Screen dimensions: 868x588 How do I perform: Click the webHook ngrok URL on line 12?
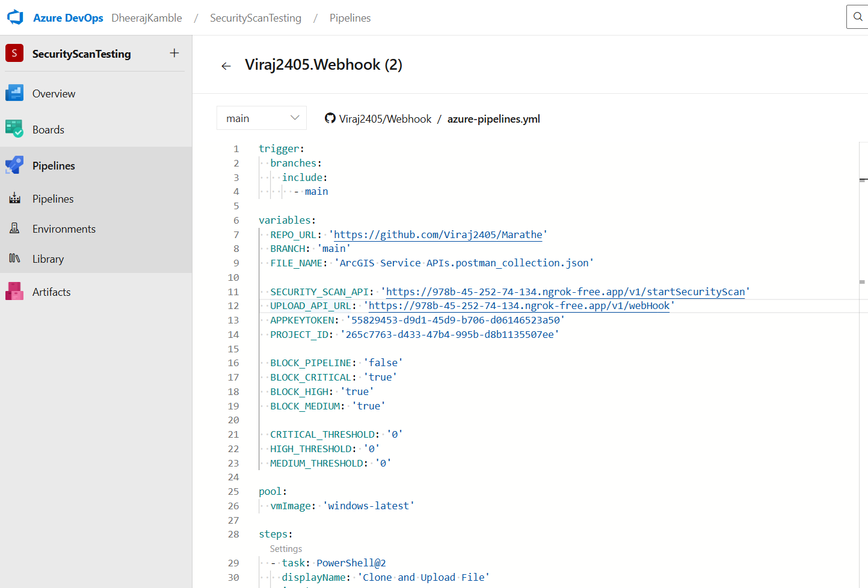(519, 305)
